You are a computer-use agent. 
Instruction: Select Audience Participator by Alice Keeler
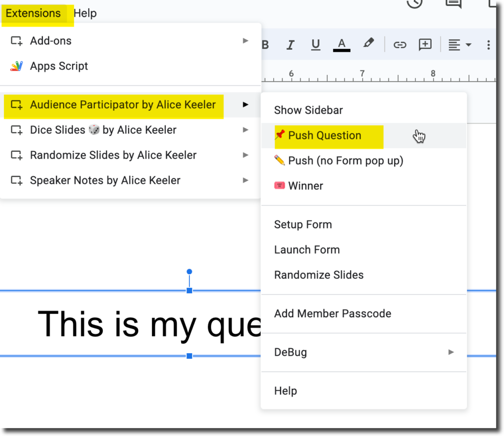tap(130, 104)
